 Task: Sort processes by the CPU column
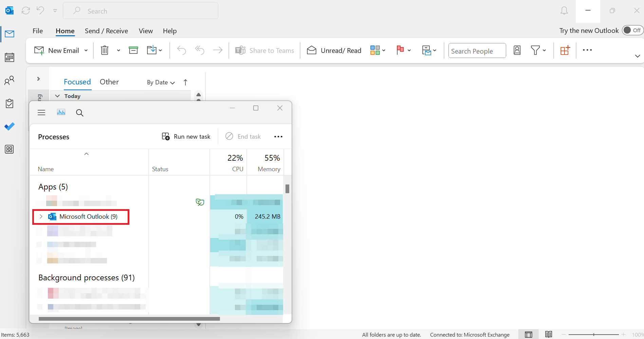pyautogui.click(x=228, y=162)
